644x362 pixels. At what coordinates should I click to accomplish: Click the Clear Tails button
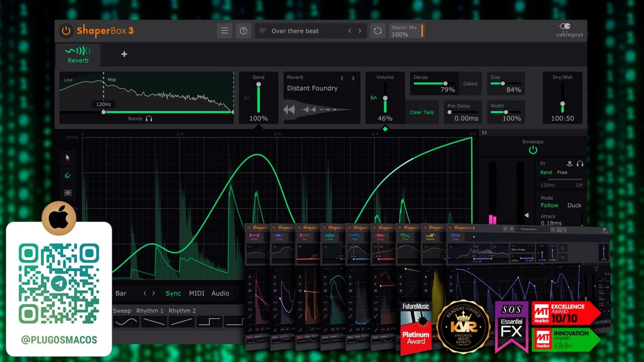click(x=422, y=112)
